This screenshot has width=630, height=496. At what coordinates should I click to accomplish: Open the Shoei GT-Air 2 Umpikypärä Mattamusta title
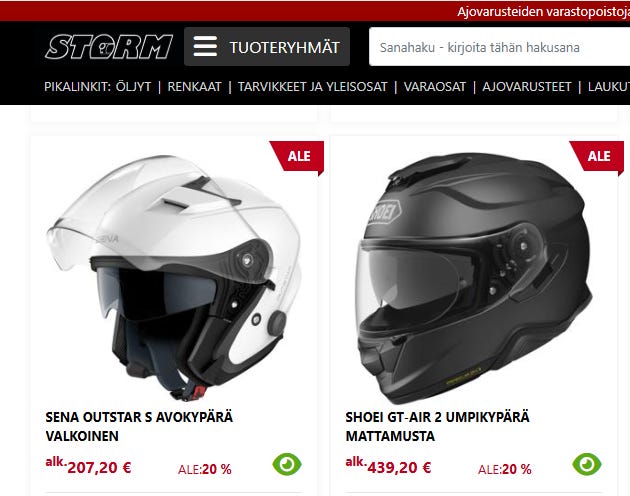[438, 426]
